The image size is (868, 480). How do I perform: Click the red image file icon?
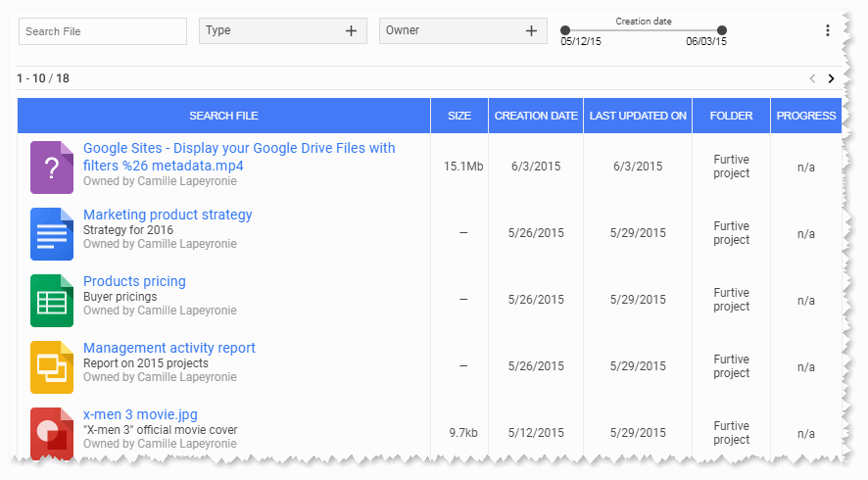pos(52,432)
